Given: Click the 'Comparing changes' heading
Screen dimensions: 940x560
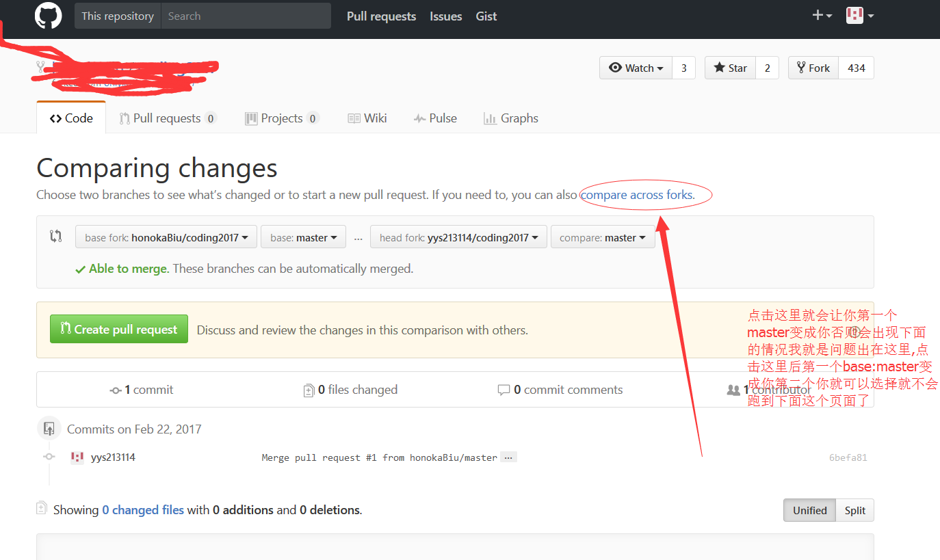Looking at the screenshot, I should (157, 168).
